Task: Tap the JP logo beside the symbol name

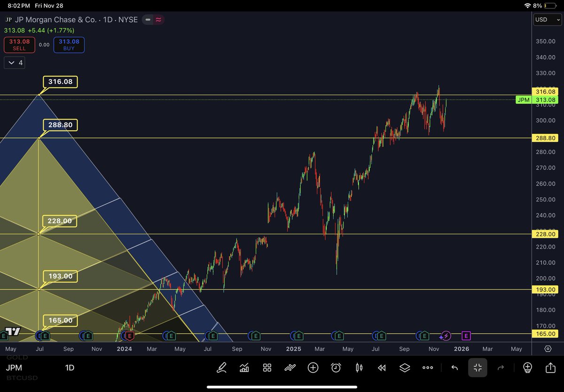Action: [8, 20]
